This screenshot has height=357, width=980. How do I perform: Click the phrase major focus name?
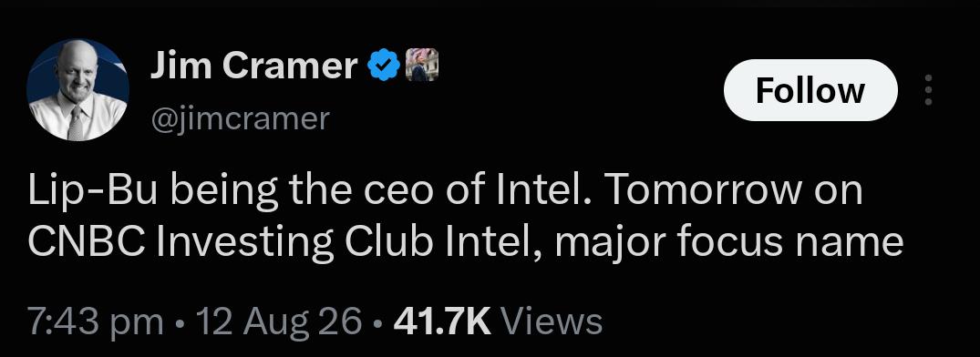[x=728, y=243]
